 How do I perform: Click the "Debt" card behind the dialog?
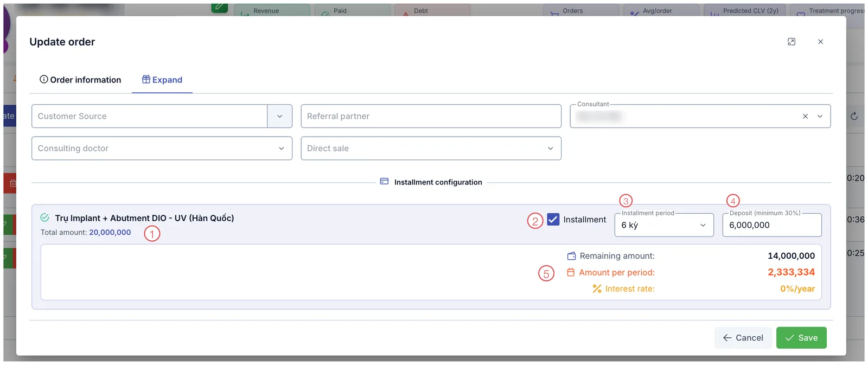coord(432,10)
